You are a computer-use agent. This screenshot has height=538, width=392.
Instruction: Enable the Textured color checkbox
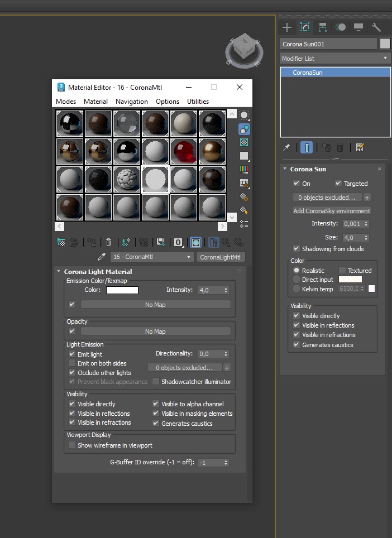pyautogui.click(x=342, y=270)
